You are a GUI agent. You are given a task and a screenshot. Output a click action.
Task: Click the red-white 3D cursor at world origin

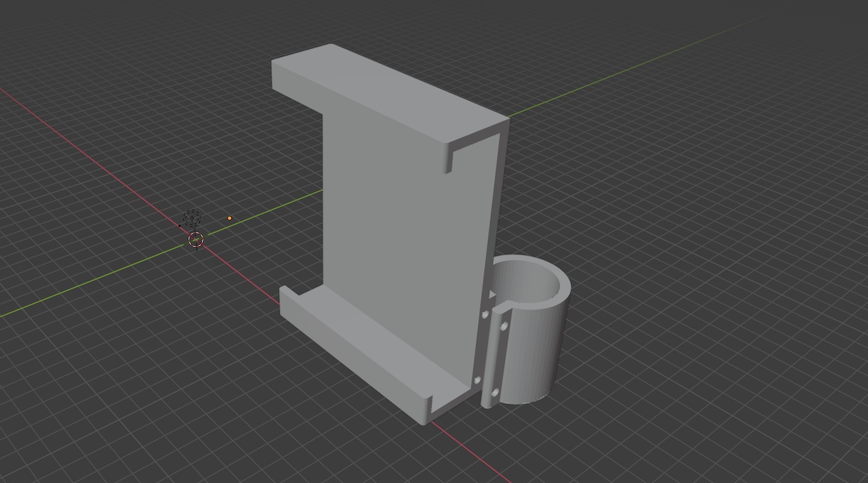[196, 240]
